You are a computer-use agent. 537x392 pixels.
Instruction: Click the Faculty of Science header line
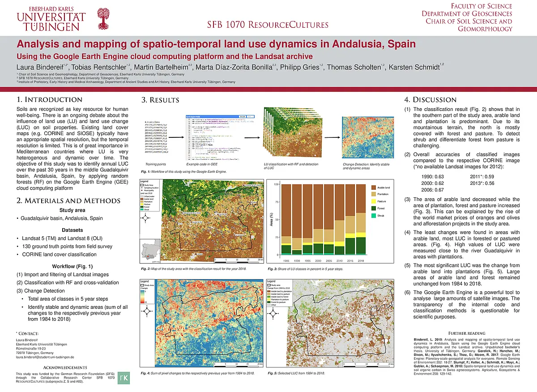tap(481, 6)
